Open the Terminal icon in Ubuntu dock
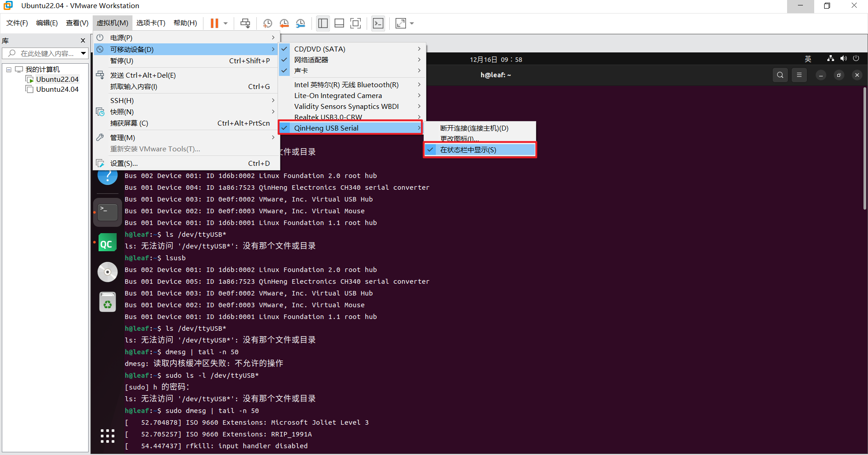868x455 pixels. (108, 212)
